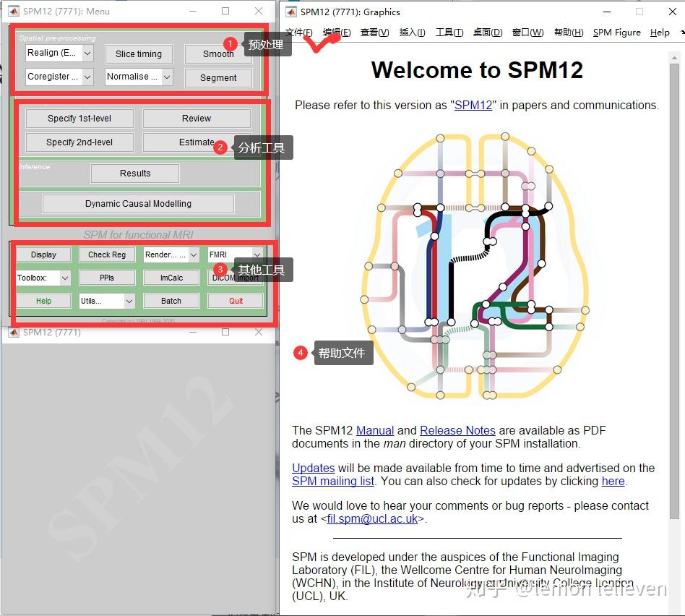Click the PPIs button
This screenshot has height=616, width=685.
point(107,278)
